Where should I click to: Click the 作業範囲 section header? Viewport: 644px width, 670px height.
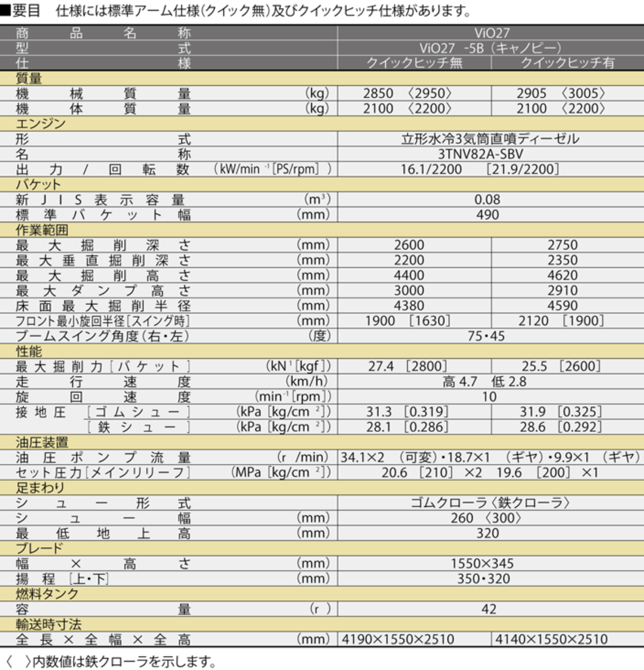tap(42, 230)
